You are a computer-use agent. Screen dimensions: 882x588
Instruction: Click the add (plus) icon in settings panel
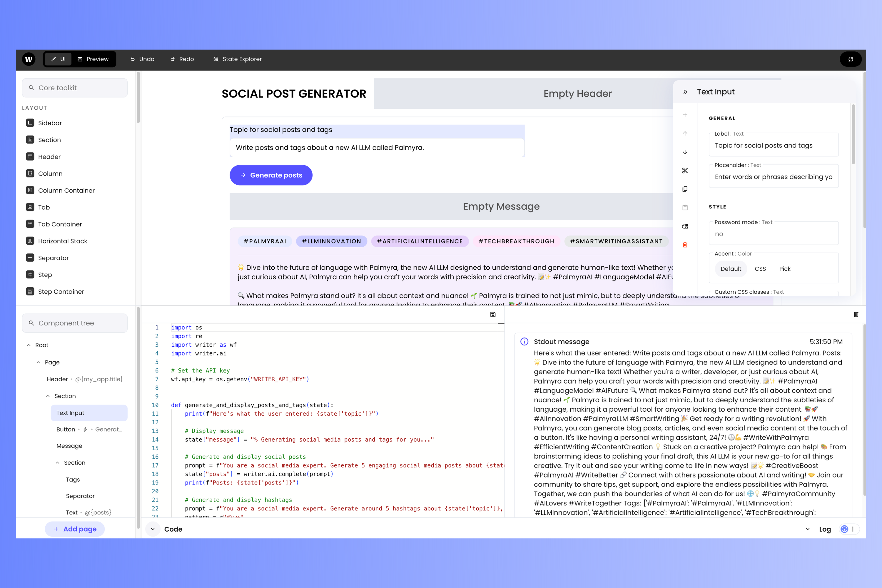(685, 115)
